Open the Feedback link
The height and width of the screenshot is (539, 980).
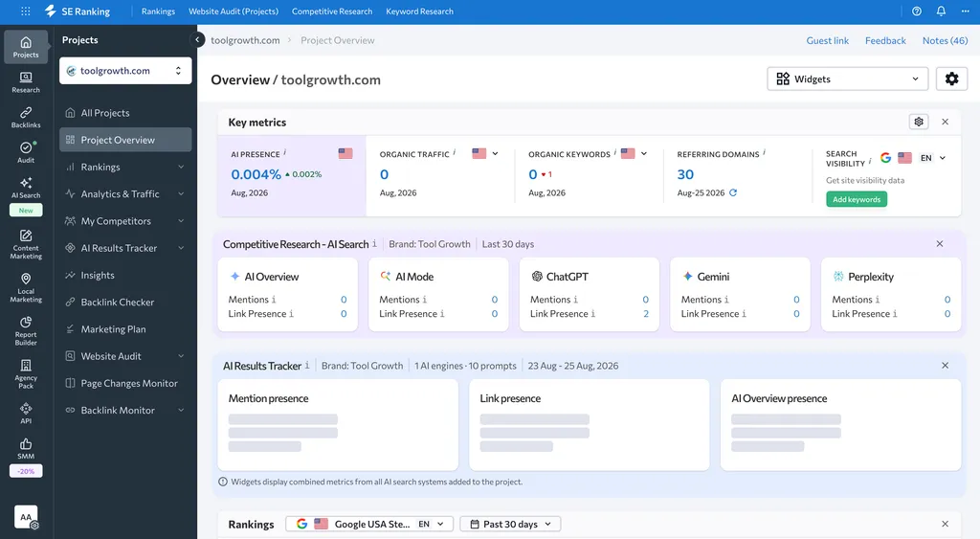pyautogui.click(x=885, y=40)
